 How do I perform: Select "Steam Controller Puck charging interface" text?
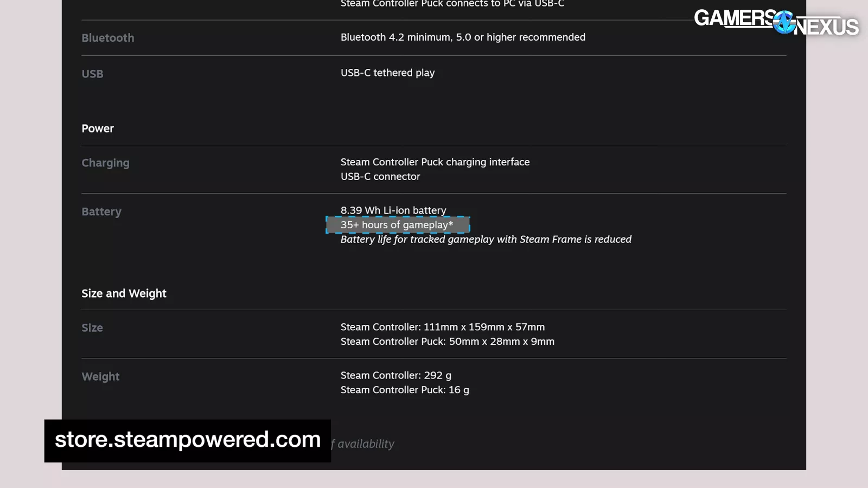[435, 162]
